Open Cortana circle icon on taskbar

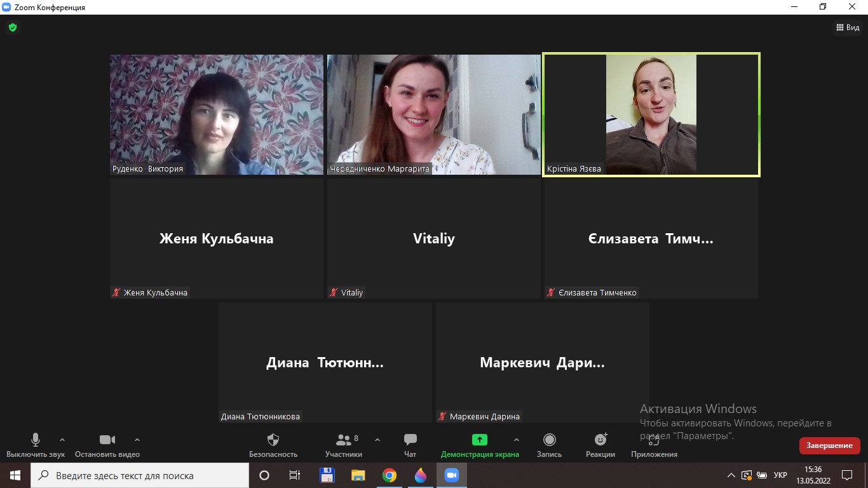tap(264, 475)
